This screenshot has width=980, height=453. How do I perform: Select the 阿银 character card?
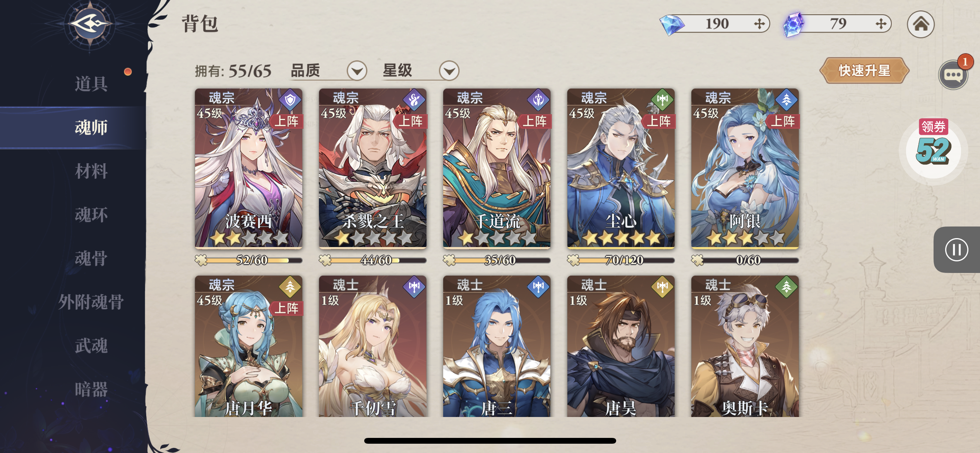pyautogui.click(x=745, y=168)
